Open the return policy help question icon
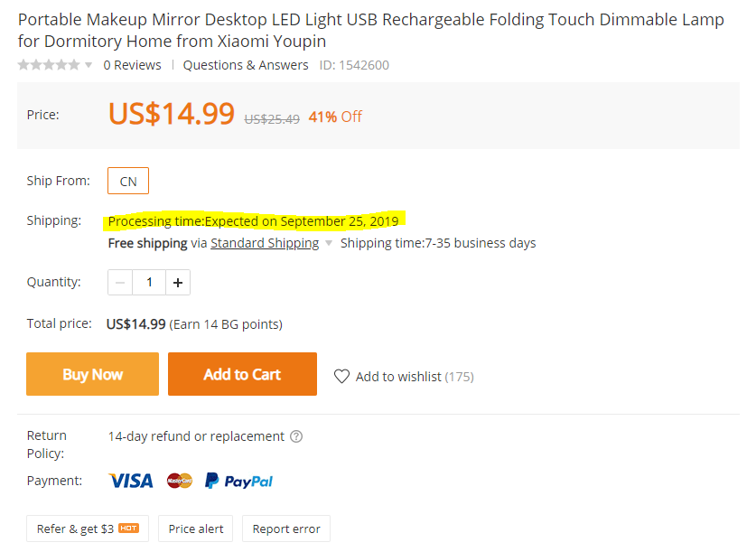Viewport: 756px width, 552px height. click(x=296, y=436)
